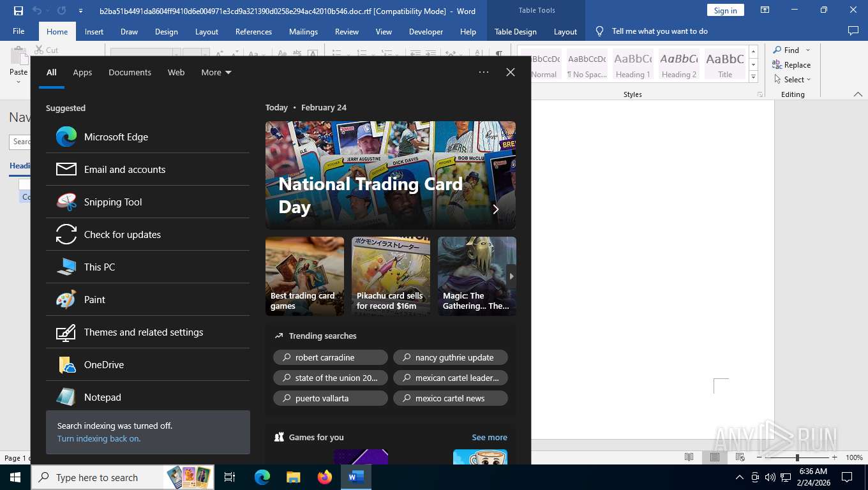868x490 pixels.
Task: Open Customize Quick Access Toolbar dropdown
Action: (x=80, y=11)
